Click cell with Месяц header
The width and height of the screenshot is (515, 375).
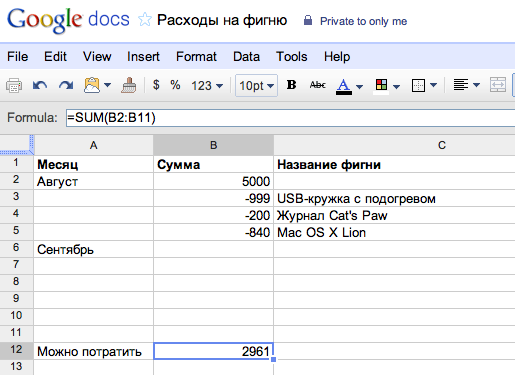(x=94, y=164)
